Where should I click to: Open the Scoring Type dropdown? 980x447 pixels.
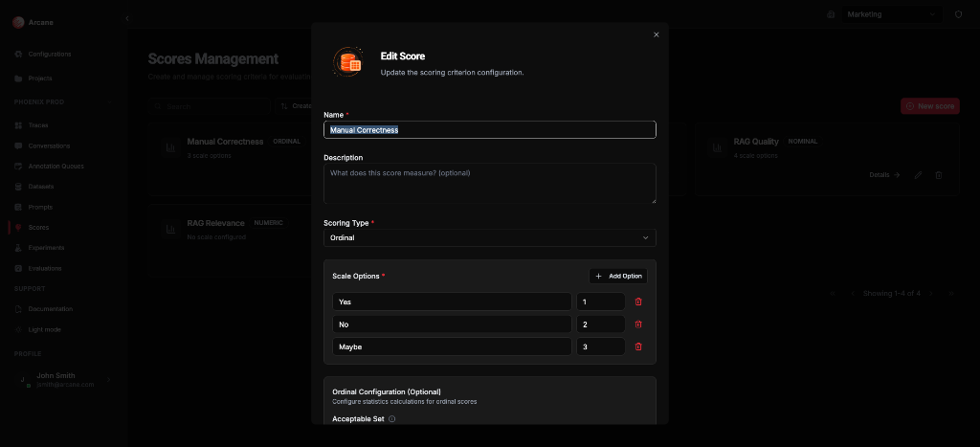[x=489, y=237]
